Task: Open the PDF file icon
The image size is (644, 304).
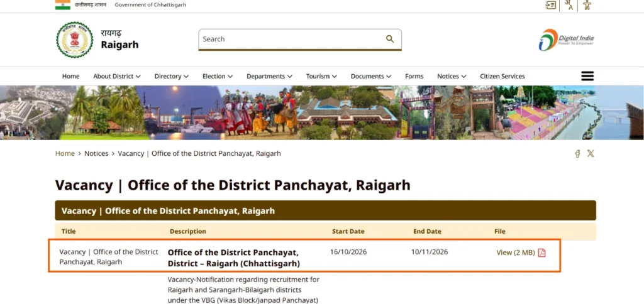Action: point(541,252)
